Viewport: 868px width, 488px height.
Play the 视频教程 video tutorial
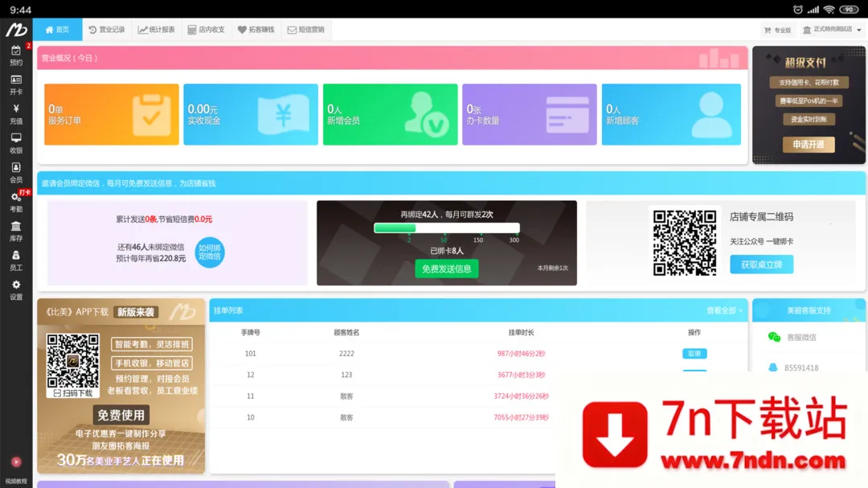[16, 466]
